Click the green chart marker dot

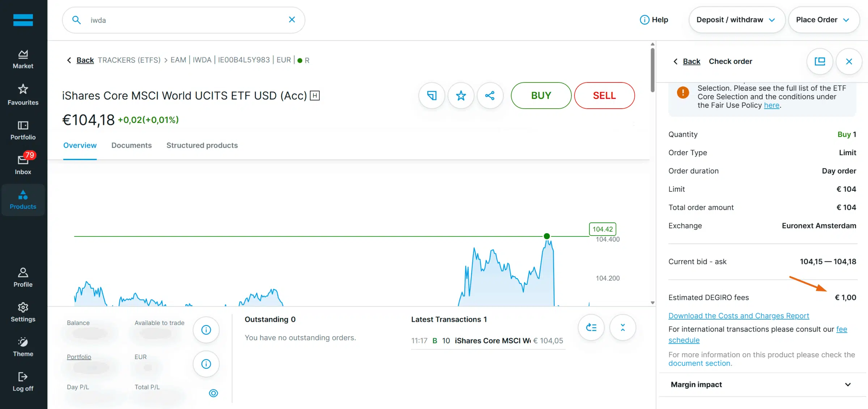[x=547, y=236]
